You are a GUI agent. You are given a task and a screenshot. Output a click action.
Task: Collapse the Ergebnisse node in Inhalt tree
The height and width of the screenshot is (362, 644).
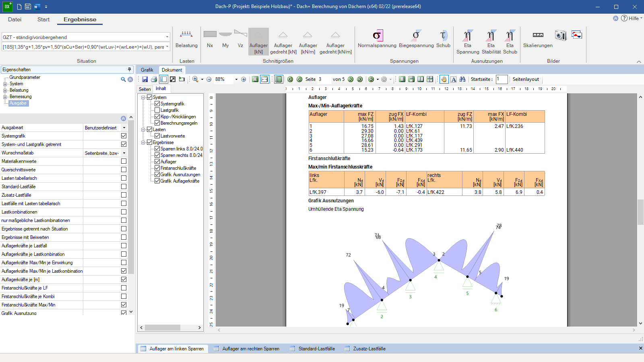(143, 142)
